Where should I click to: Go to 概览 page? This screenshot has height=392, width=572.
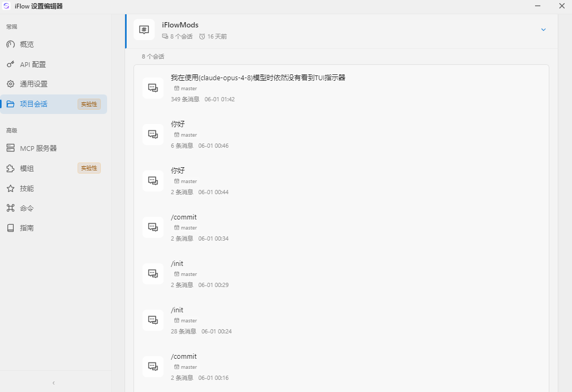(54, 44)
